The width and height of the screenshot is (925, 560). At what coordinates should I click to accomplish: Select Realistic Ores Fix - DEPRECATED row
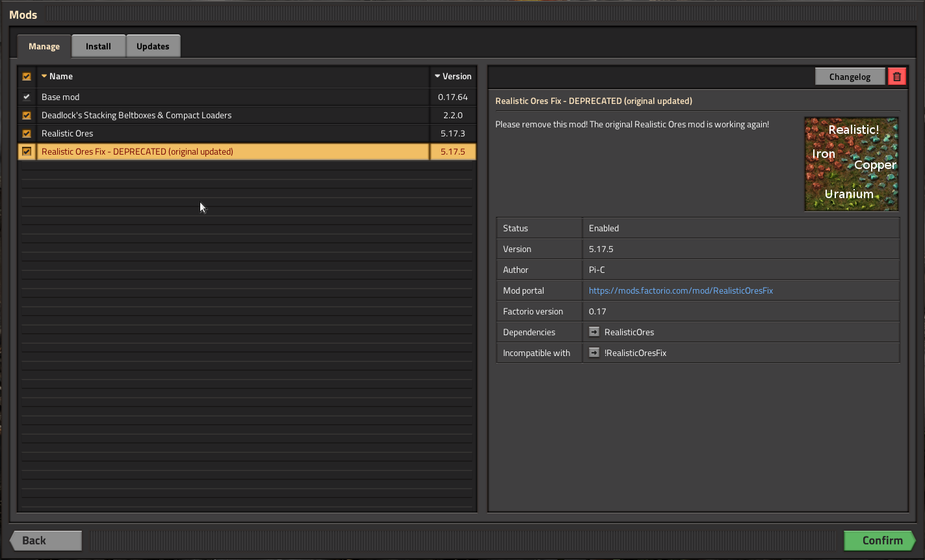(x=233, y=151)
